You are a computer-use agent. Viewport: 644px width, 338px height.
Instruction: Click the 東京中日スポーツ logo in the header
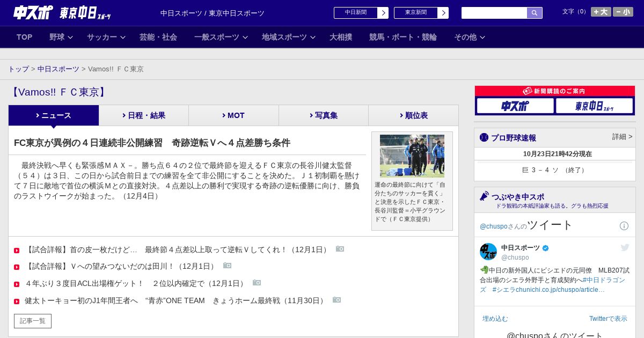point(85,13)
